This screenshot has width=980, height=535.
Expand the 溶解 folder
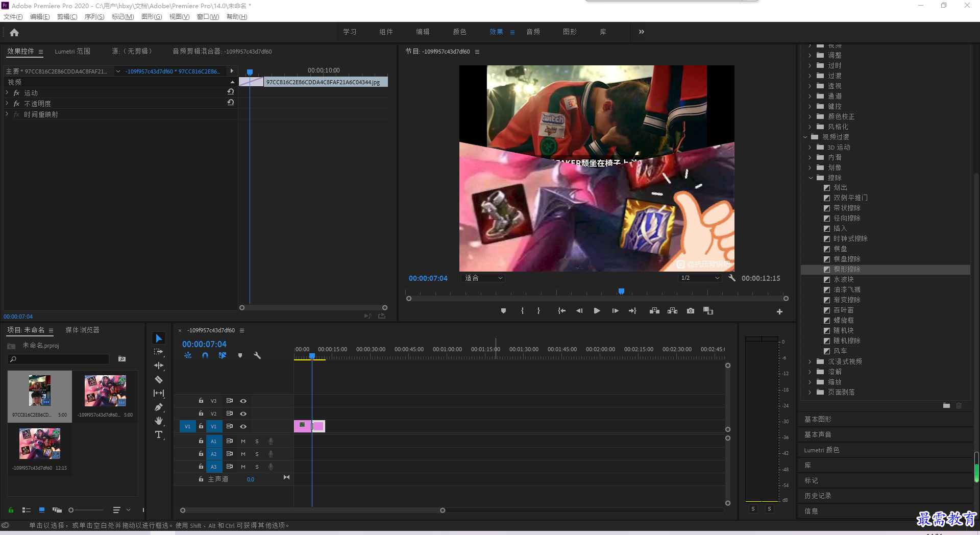811,372
